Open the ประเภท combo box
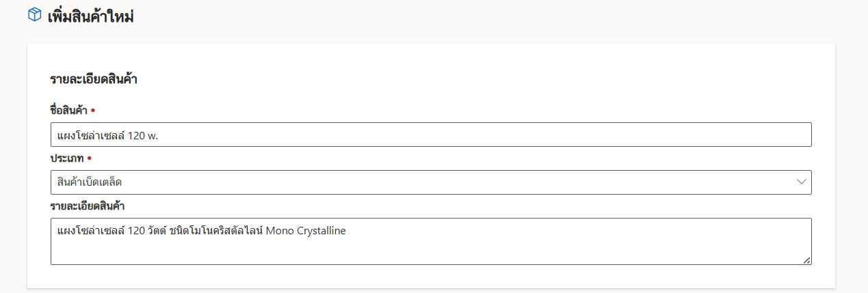 pos(431,182)
